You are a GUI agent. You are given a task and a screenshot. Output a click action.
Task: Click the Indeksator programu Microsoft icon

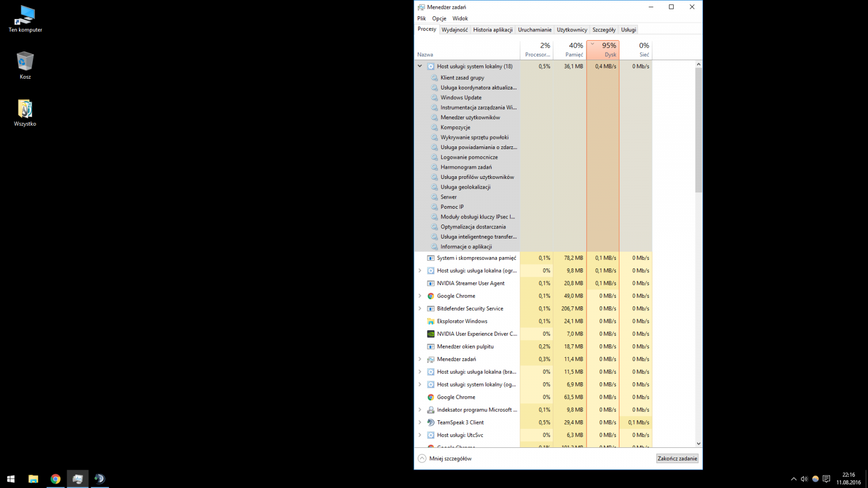431,410
